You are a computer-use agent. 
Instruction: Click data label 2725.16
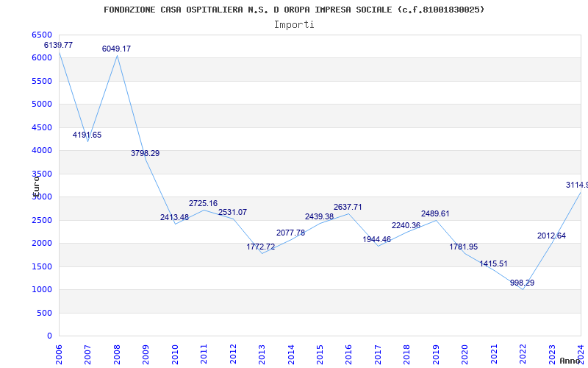click(203, 204)
